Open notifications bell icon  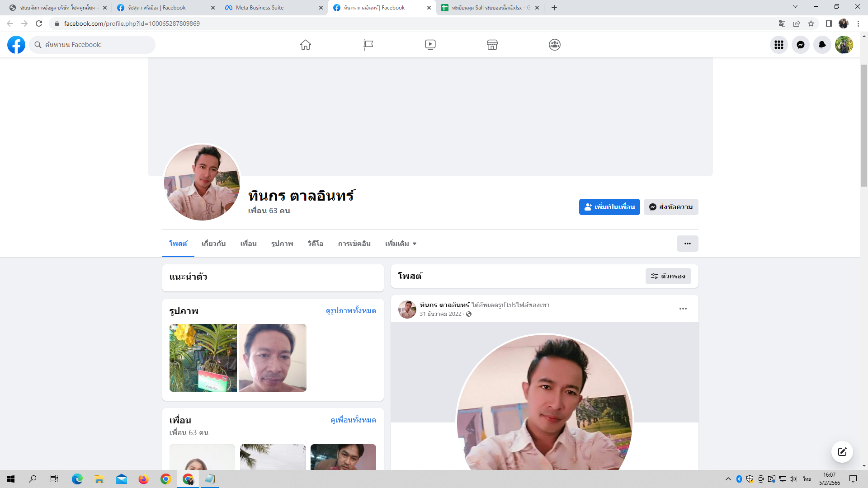(x=822, y=45)
